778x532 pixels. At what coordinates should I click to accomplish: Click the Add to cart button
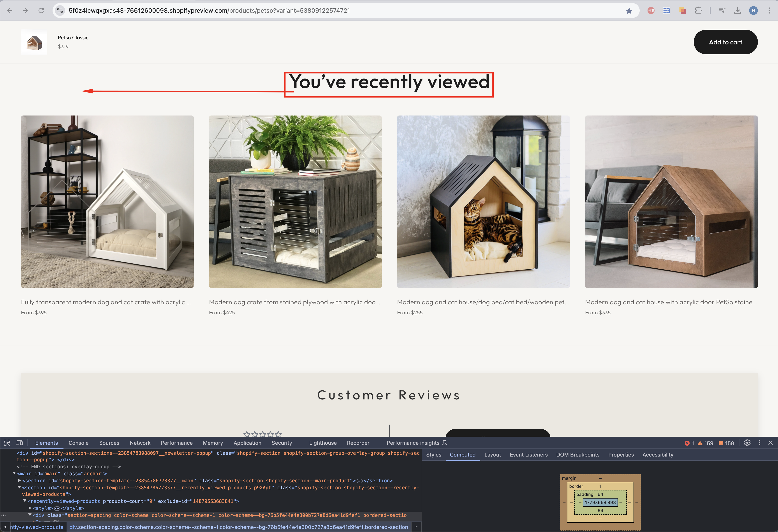click(725, 42)
